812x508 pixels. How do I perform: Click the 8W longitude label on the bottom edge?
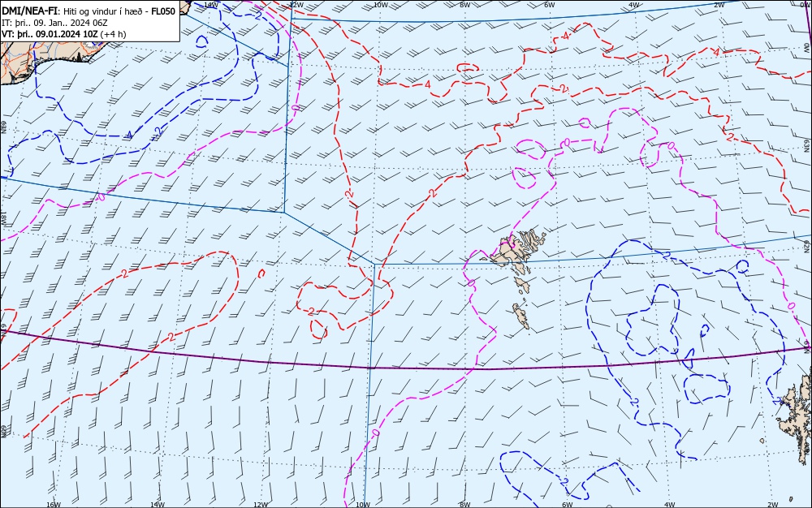[x=465, y=505]
